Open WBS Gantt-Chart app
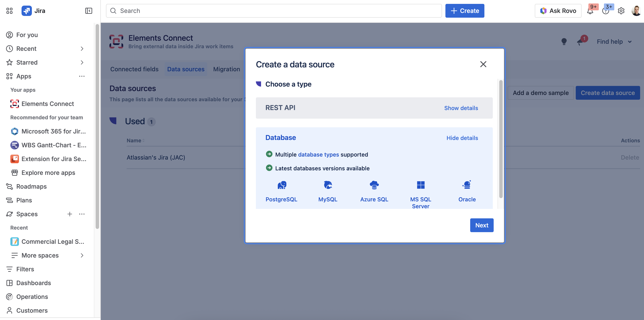Screen dimensions: 644x320 [48, 145]
